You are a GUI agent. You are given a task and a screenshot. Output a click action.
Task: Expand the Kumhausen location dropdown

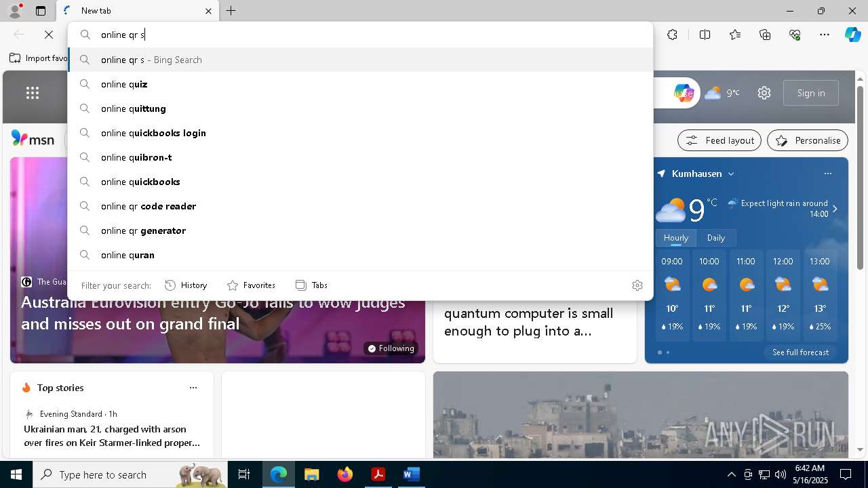coord(731,174)
